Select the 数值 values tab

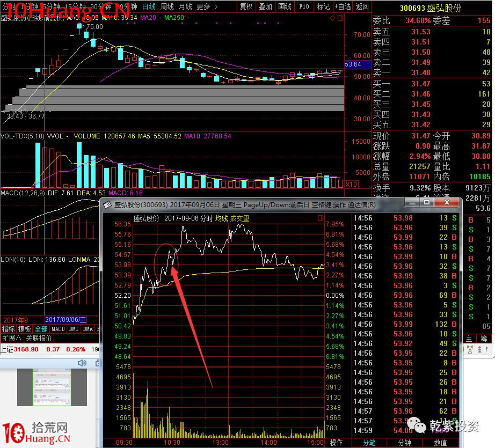pos(440,443)
